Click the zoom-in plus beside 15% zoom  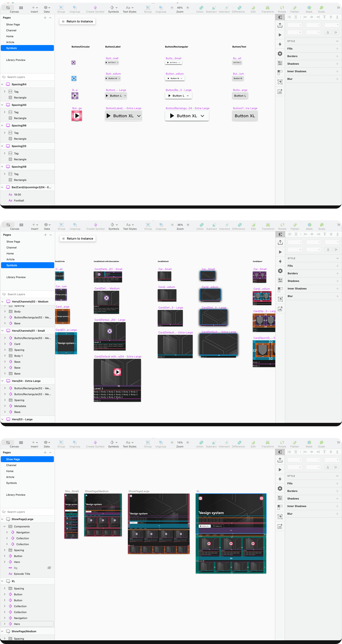(x=188, y=442)
